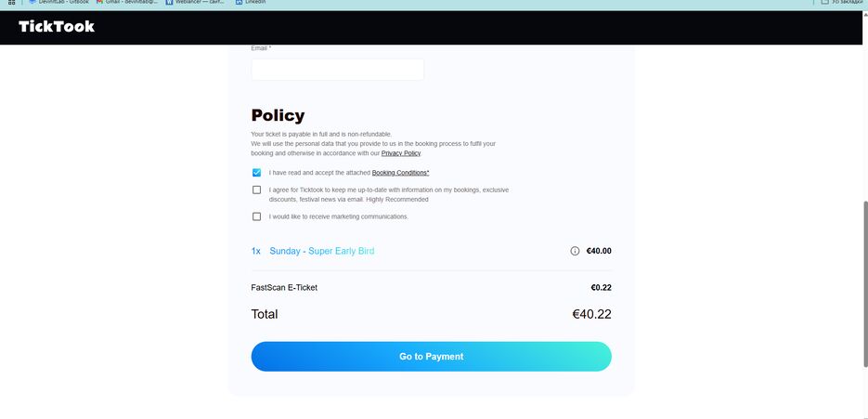
Task: Enable the marketing communications checkbox
Action: [x=256, y=216]
